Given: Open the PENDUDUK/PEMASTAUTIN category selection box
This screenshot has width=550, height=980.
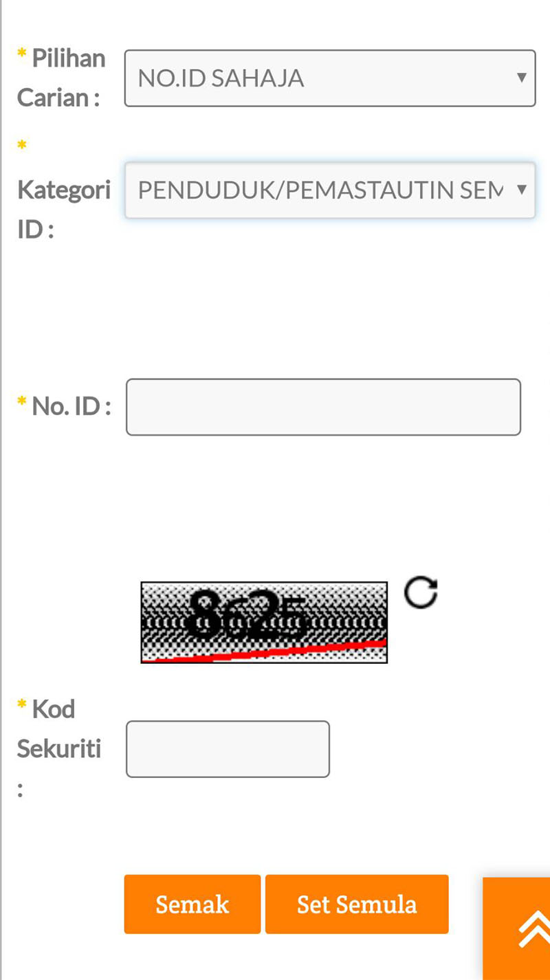Looking at the screenshot, I should (330, 190).
